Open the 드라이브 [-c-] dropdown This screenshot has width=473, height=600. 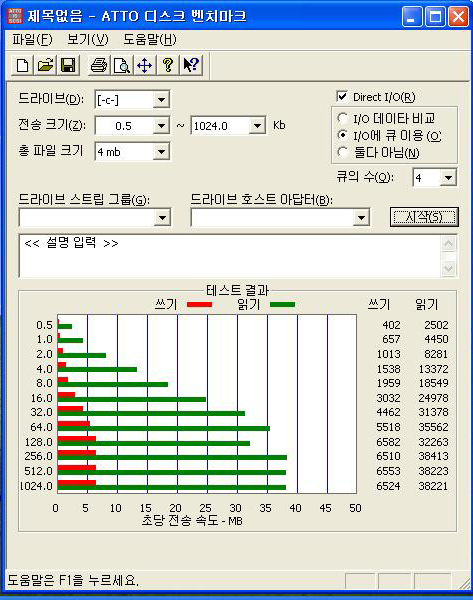click(x=161, y=100)
